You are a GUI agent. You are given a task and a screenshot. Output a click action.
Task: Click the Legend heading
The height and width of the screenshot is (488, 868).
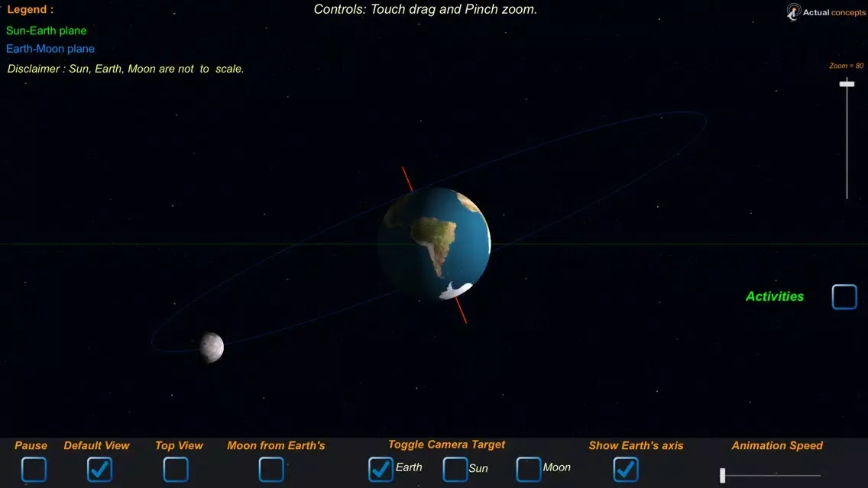pyautogui.click(x=31, y=9)
